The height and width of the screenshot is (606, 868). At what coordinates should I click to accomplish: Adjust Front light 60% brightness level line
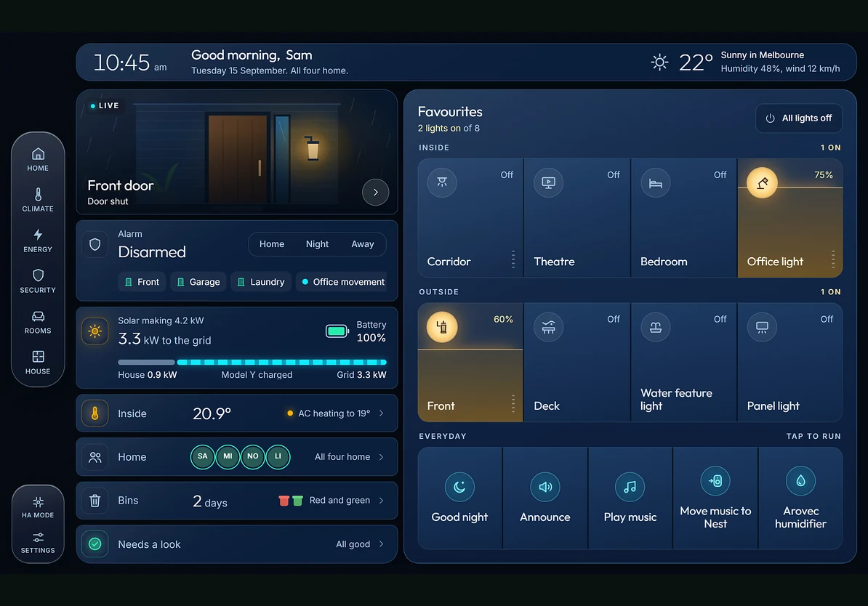tap(470, 350)
